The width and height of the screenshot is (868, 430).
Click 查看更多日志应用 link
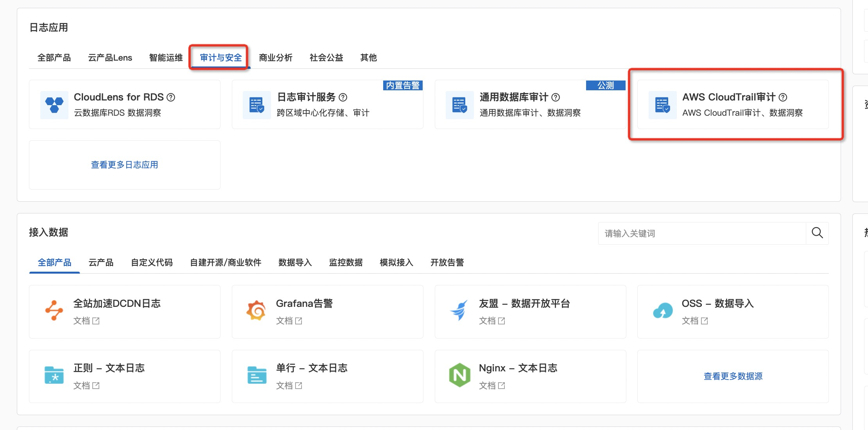125,165
